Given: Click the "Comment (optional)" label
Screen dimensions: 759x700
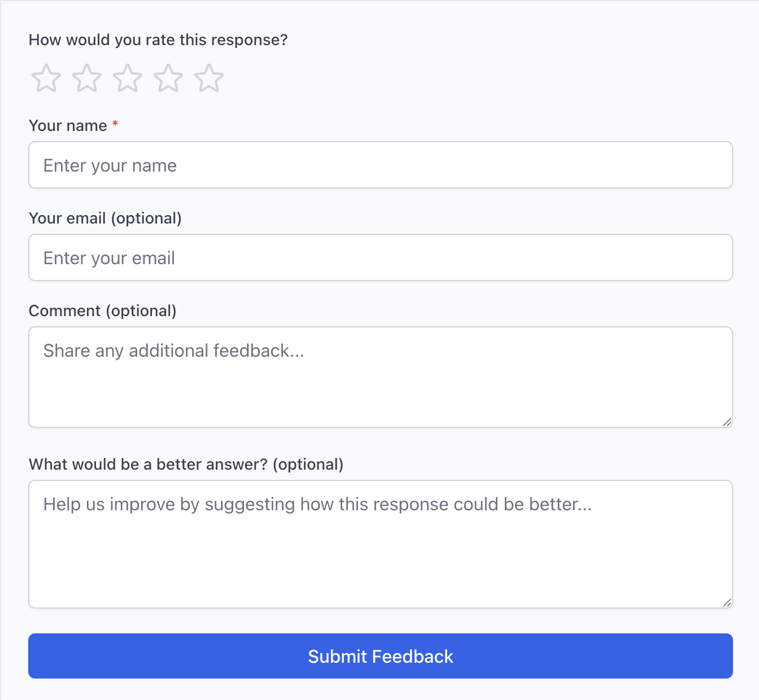Looking at the screenshot, I should pos(102,310).
